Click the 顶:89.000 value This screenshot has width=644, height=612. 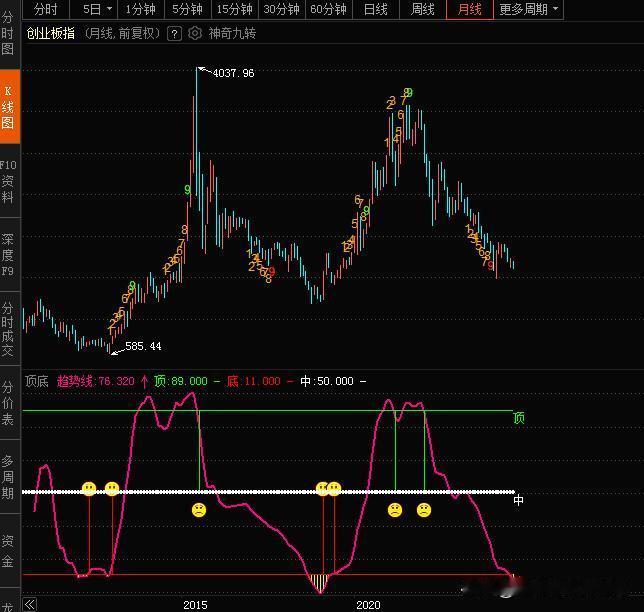181,381
